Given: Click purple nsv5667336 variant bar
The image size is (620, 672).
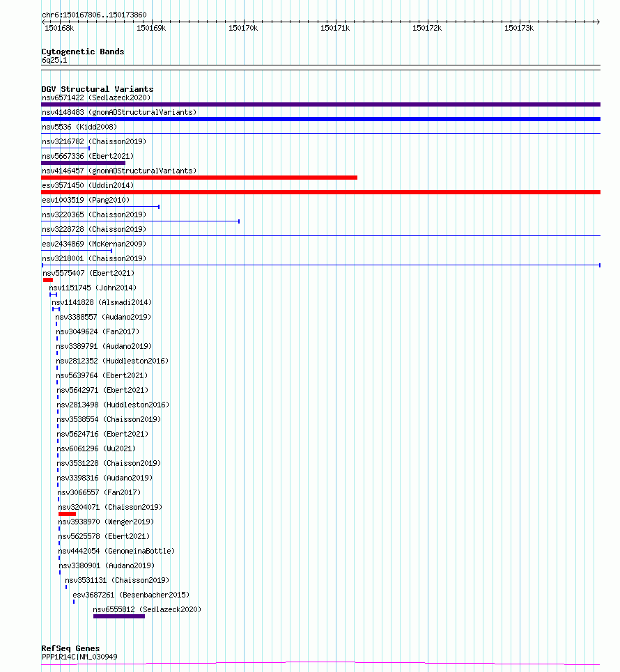Looking at the screenshot, I should (83, 163).
